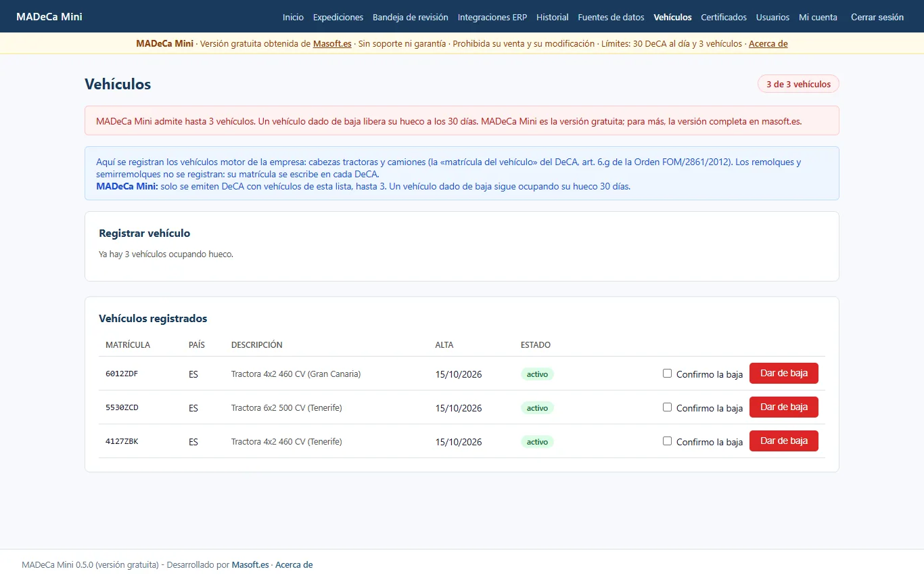The width and height of the screenshot is (924, 582).
Task: Go to Fuentes de datos
Action: pyautogui.click(x=611, y=17)
